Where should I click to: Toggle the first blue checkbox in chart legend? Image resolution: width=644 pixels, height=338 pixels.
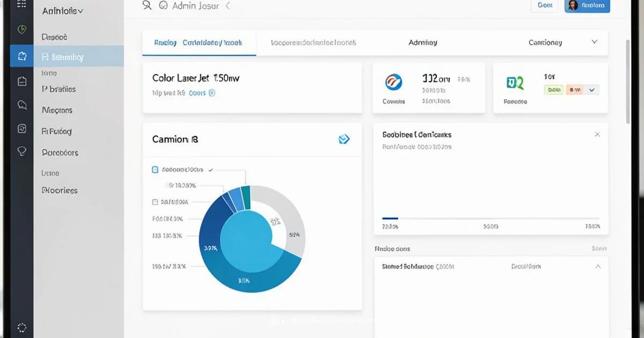155,170
